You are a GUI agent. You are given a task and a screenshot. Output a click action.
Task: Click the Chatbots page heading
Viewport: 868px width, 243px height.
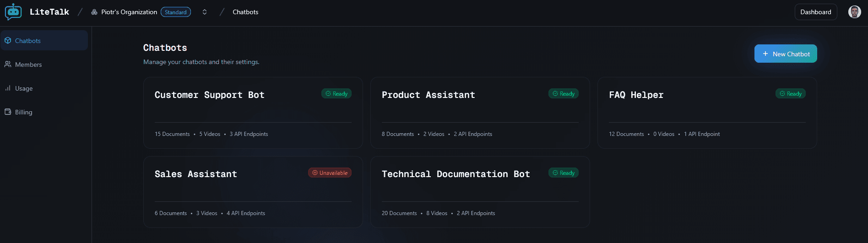pyautogui.click(x=165, y=48)
